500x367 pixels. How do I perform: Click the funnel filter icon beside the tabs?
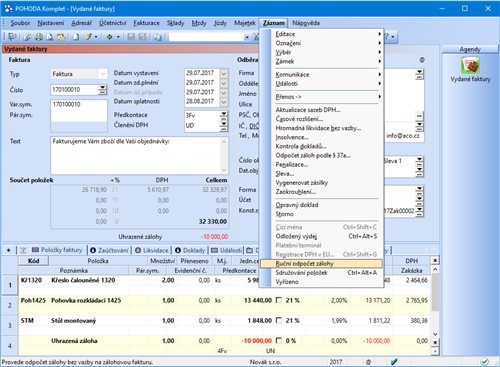click(x=23, y=250)
